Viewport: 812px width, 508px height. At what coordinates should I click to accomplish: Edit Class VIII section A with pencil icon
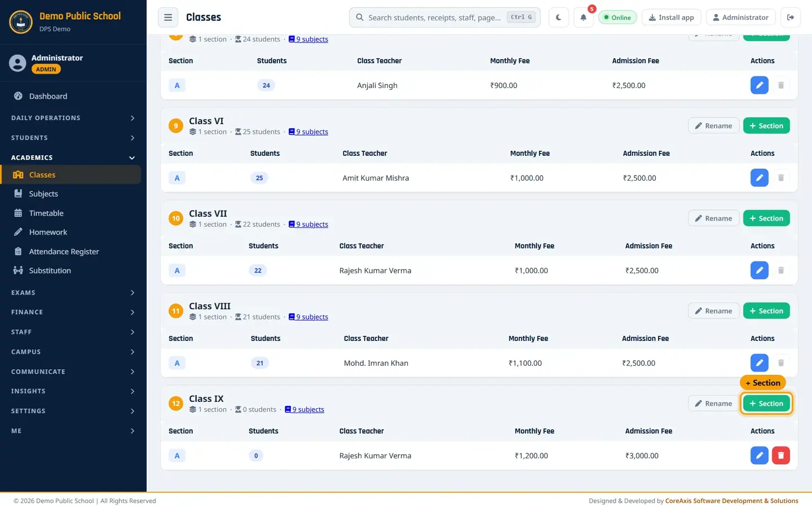click(760, 363)
